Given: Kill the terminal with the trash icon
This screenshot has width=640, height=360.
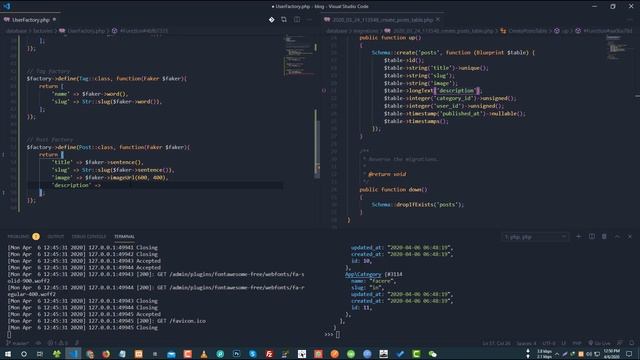Looking at the screenshot, I should (604, 237).
